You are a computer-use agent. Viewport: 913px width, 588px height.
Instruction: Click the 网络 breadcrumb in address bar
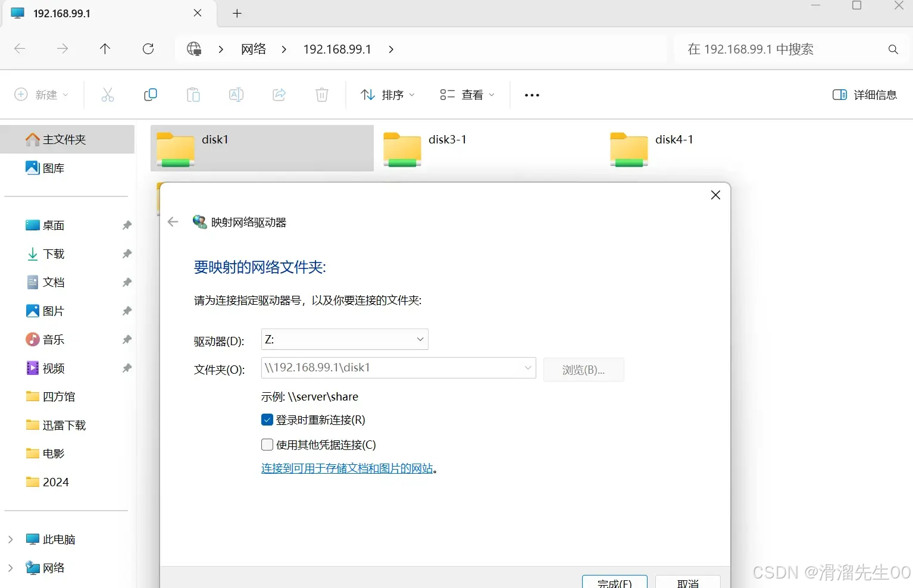pyautogui.click(x=254, y=49)
